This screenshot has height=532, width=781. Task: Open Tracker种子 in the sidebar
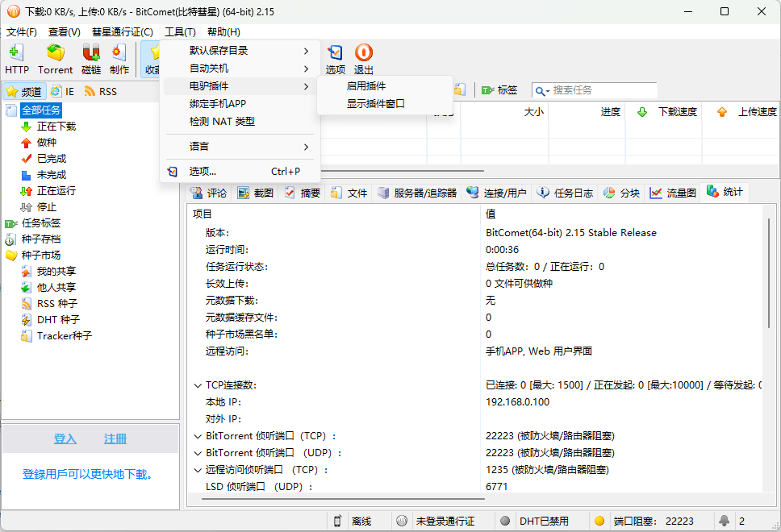coord(56,336)
